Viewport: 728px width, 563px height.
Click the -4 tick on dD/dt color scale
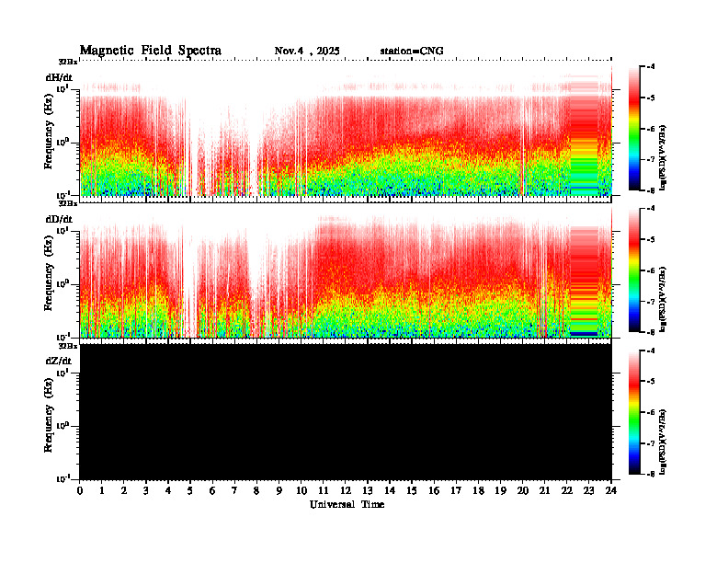pyautogui.click(x=652, y=209)
